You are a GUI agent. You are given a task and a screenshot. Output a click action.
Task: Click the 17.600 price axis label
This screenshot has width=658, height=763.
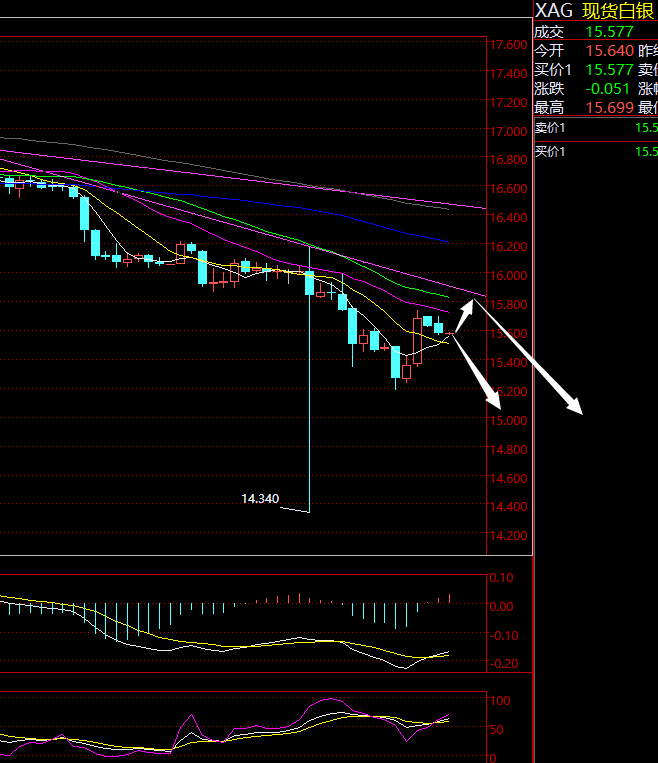[x=508, y=45]
